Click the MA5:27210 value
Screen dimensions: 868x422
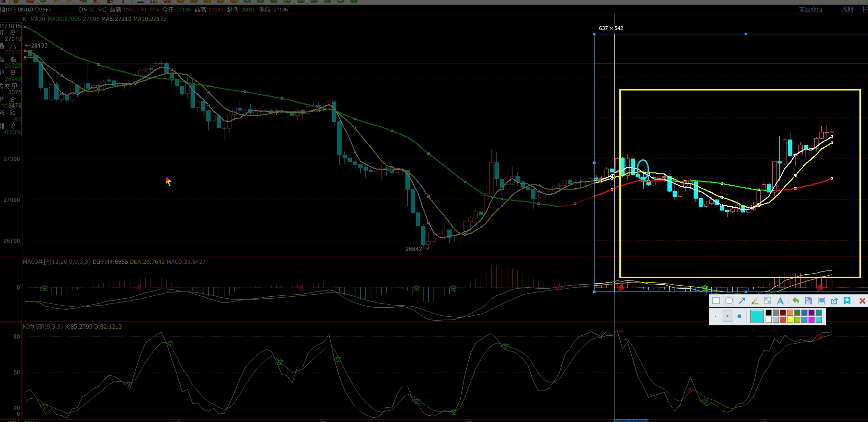pyautogui.click(x=116, y=19)
